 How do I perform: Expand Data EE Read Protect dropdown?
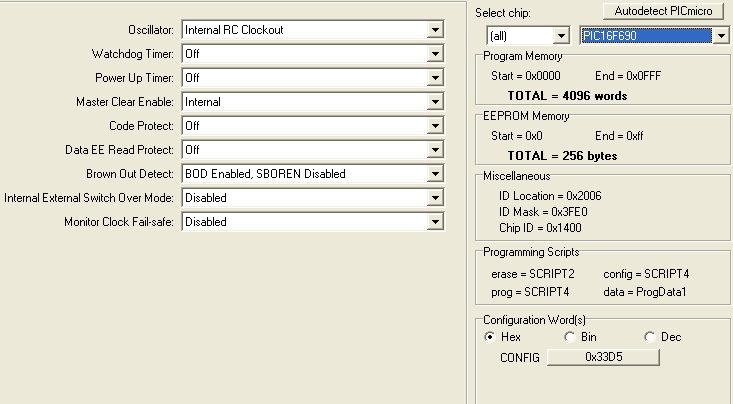coord(435,150)
